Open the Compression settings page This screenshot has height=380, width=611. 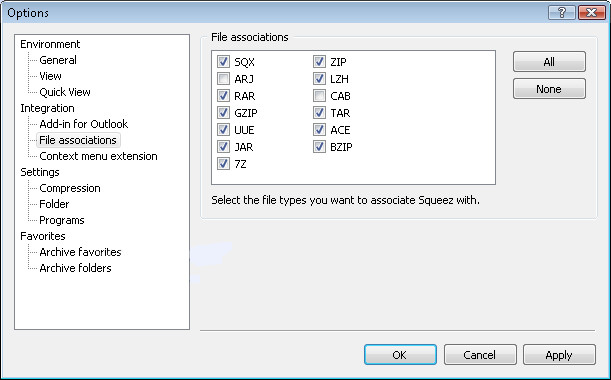70,188
